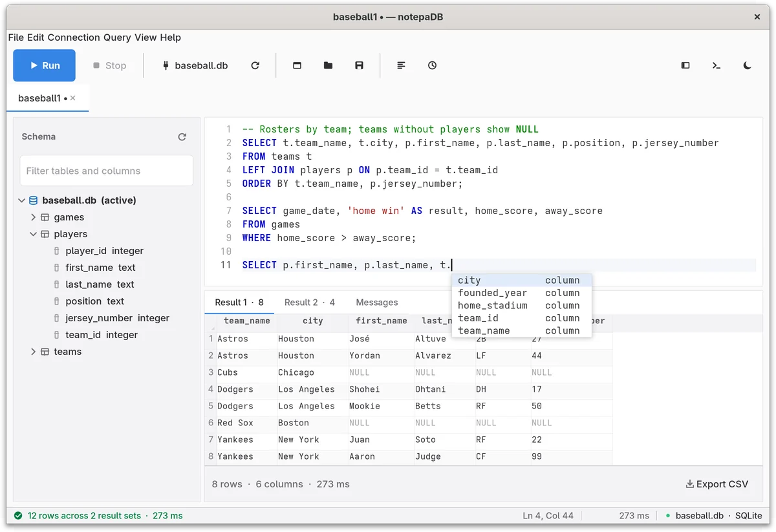Open query history clock icon
Viewport: 776px width, 532px height.
433,65
